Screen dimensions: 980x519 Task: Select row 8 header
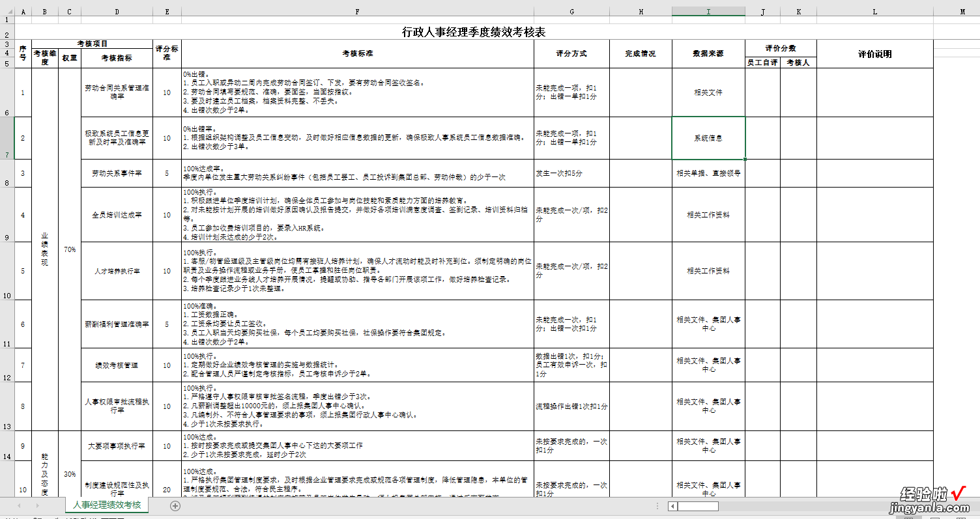7,173
